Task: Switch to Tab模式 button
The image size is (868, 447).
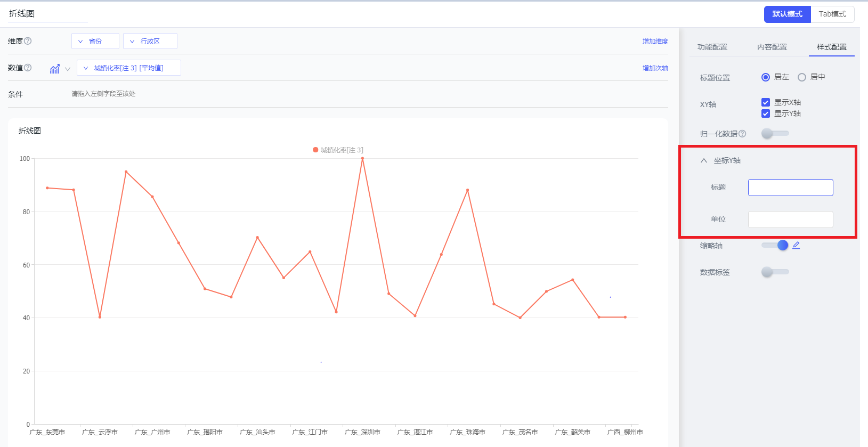Action: (x=832, y=14)
